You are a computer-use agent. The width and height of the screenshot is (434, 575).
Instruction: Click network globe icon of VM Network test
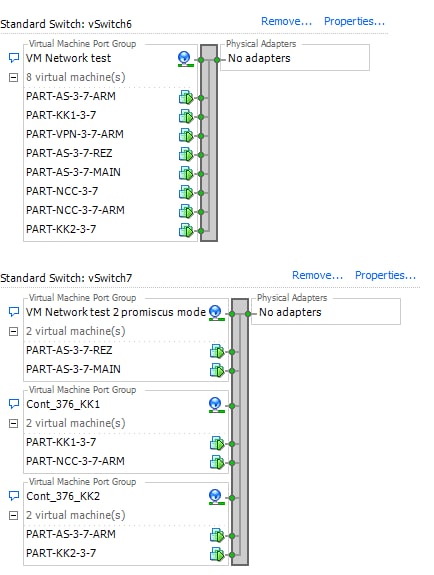click(185, 59)
